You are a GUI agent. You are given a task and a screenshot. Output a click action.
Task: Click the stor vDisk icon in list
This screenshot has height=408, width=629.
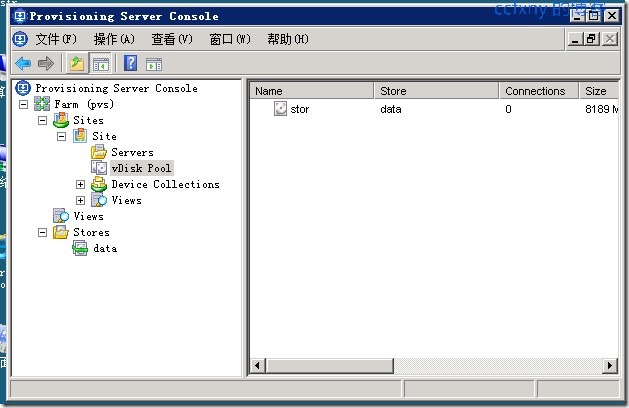(280, 109)
